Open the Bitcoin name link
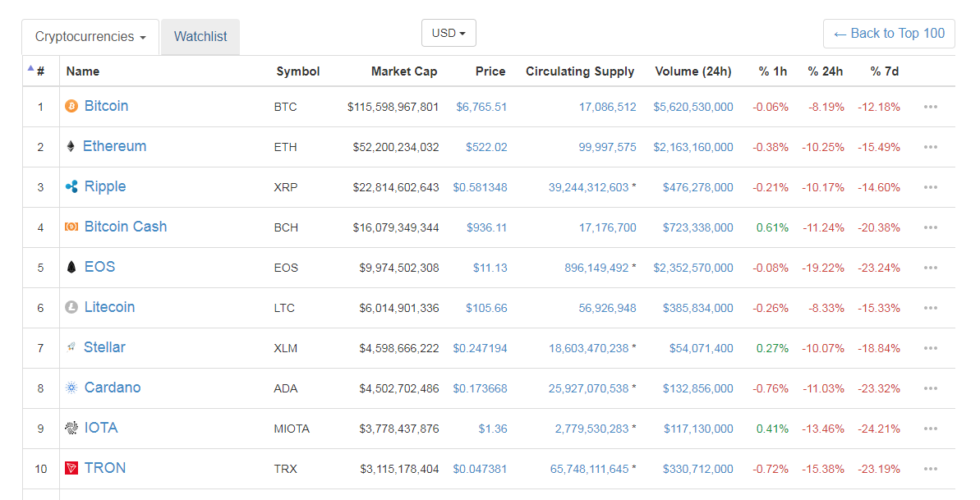Image resolution: width=980 pixels, height=500 pixels. [x=106, y=106]
